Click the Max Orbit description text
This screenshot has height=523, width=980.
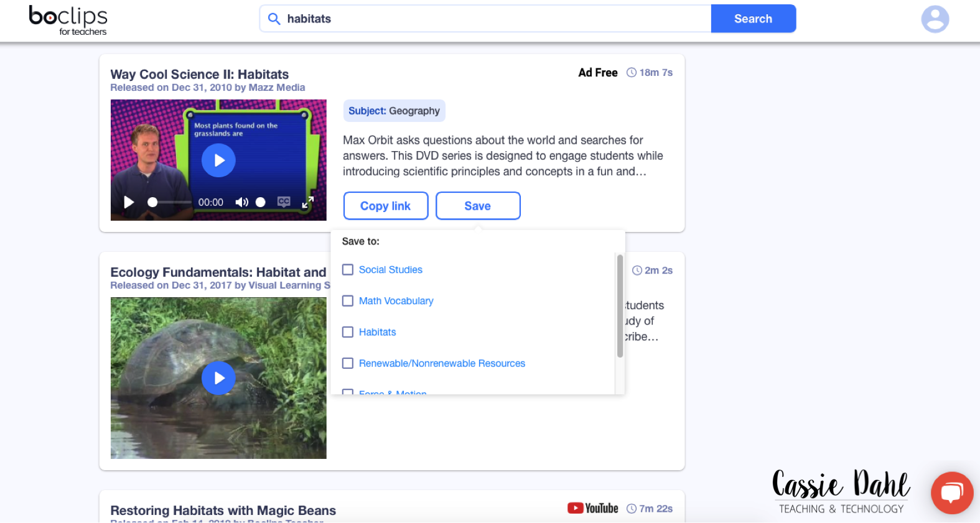(x=503, y=156)
